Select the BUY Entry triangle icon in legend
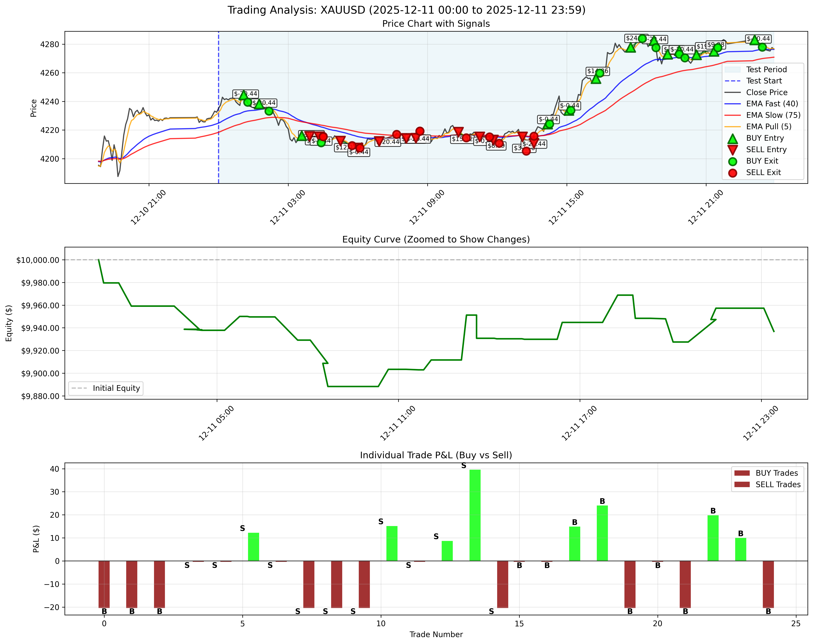 click(x=733, y=138)
